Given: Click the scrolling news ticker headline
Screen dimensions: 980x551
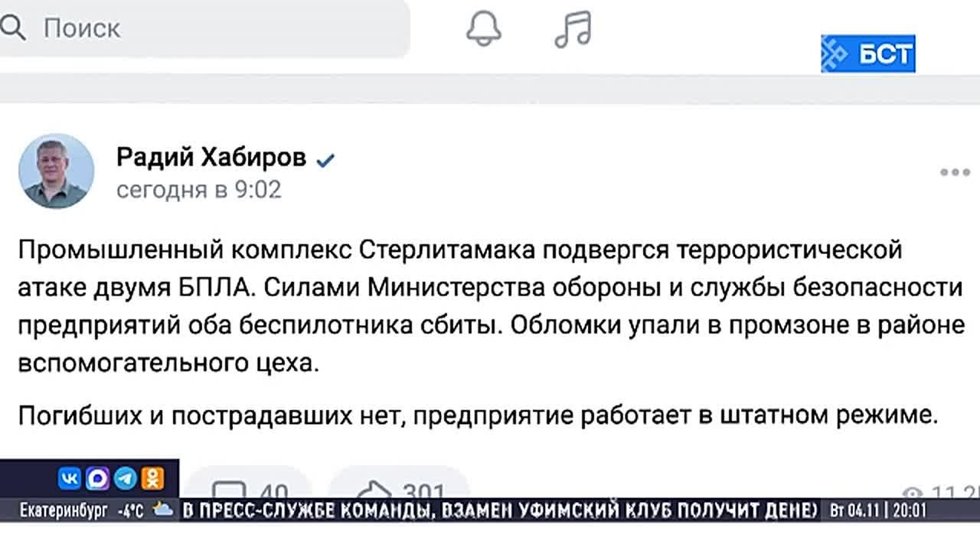Looking at the screenshot, I should 498,510.
